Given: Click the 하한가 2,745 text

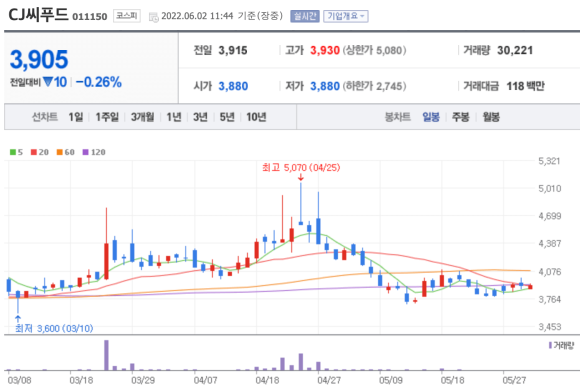Looking at the screenshot, I should [374, 86].
